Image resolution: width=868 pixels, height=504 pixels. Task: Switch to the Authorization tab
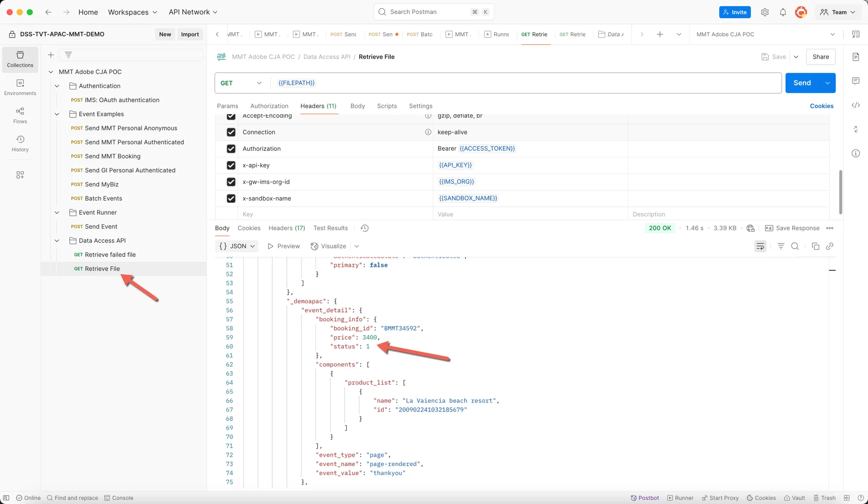(x=269, y=106)
